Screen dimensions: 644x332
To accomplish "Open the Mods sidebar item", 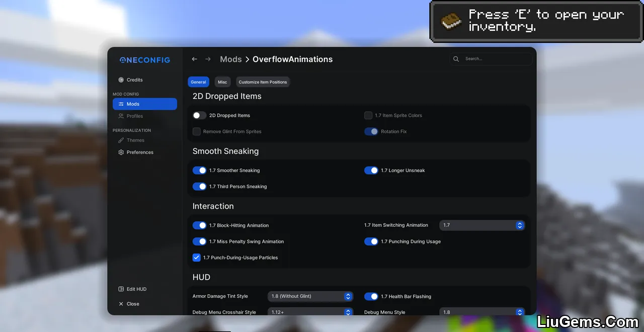I will [x=145, y=104].
